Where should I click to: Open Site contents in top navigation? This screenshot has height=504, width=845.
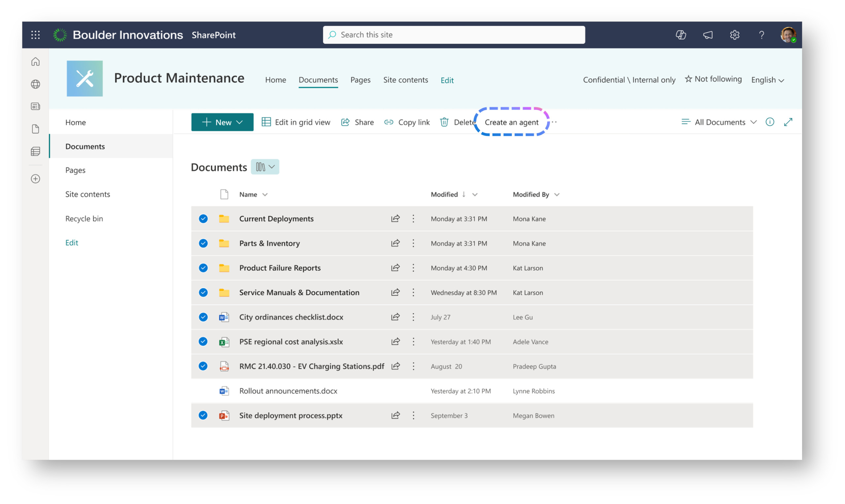point(405,80)
